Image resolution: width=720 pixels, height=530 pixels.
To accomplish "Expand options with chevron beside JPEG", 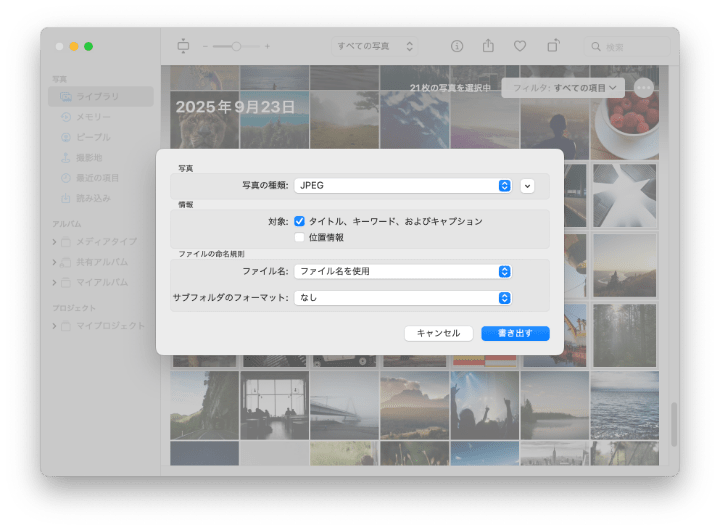I will pos(528,185).
